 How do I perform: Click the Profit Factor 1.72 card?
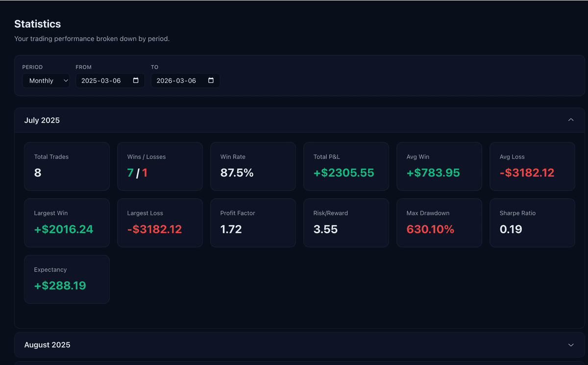point(253,223)
